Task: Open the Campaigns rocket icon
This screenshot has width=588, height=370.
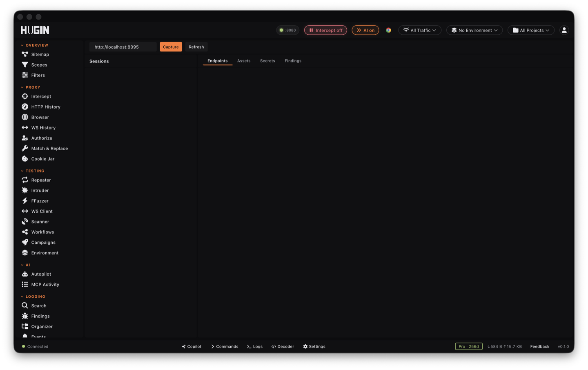Action: coord(25,243)
